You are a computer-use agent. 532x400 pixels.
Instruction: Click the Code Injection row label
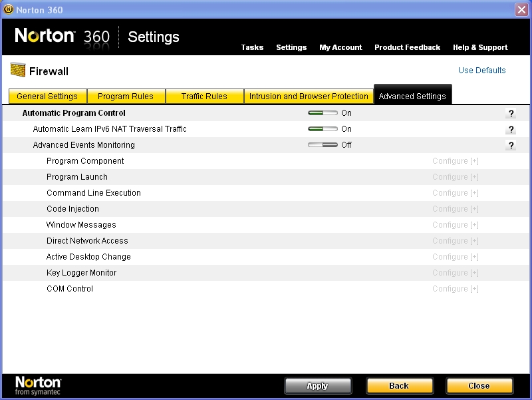pyautogui.click(x=72, y=209)
